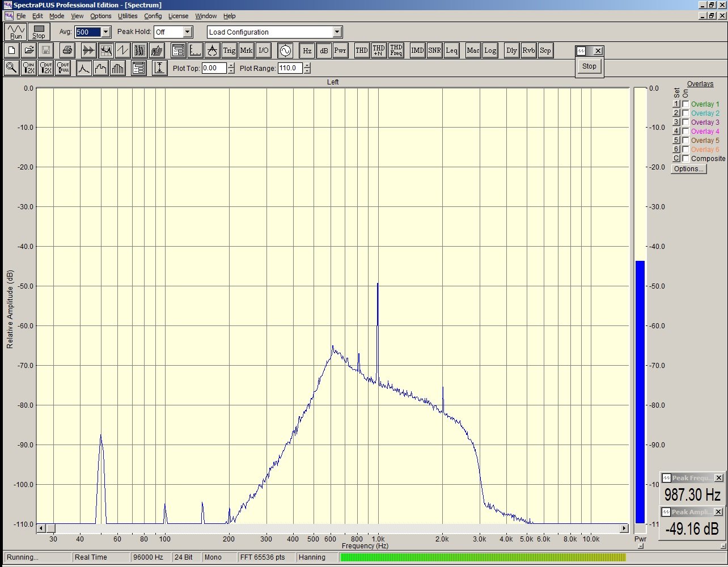Expand the Load Configuration dropdown
728x567 pixels.
coord(337,32)
